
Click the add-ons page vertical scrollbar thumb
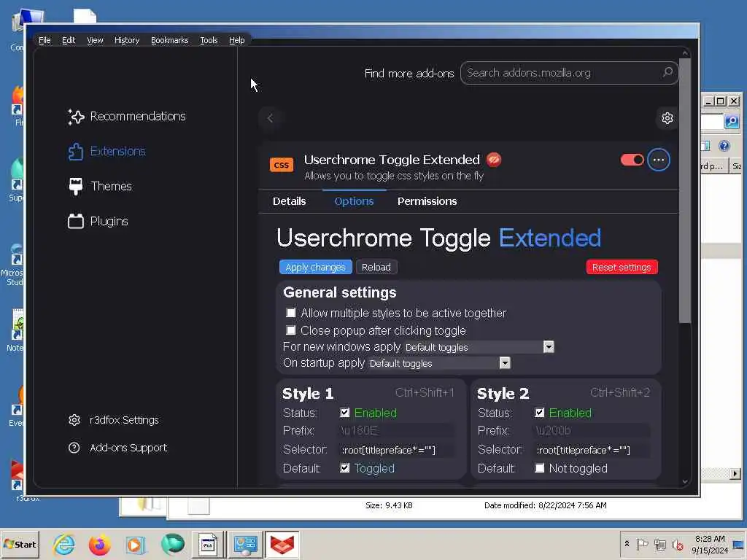[x=684, y=190]
